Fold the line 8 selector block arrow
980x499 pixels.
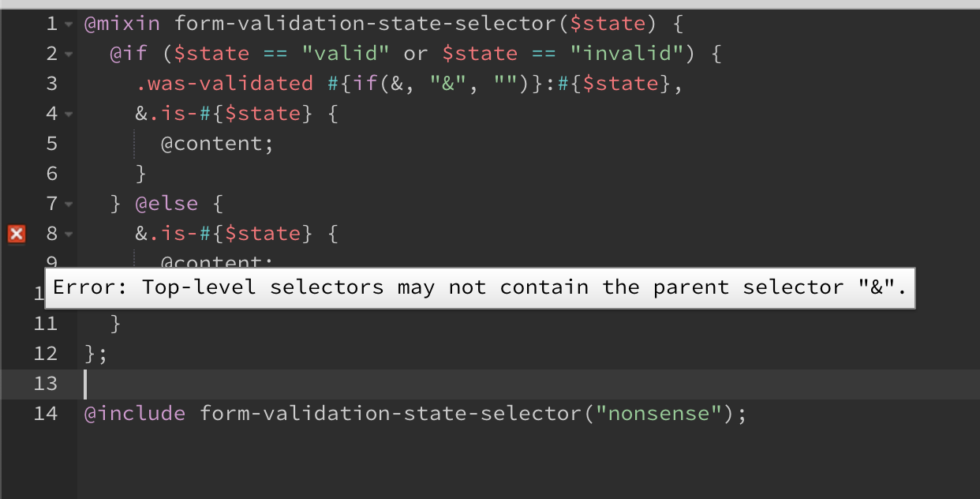click(x=68, y=234)
